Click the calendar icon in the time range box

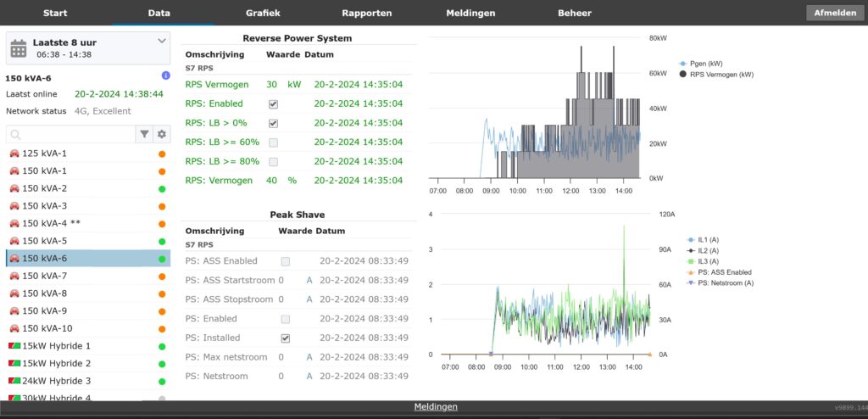(x=19, y=47)
